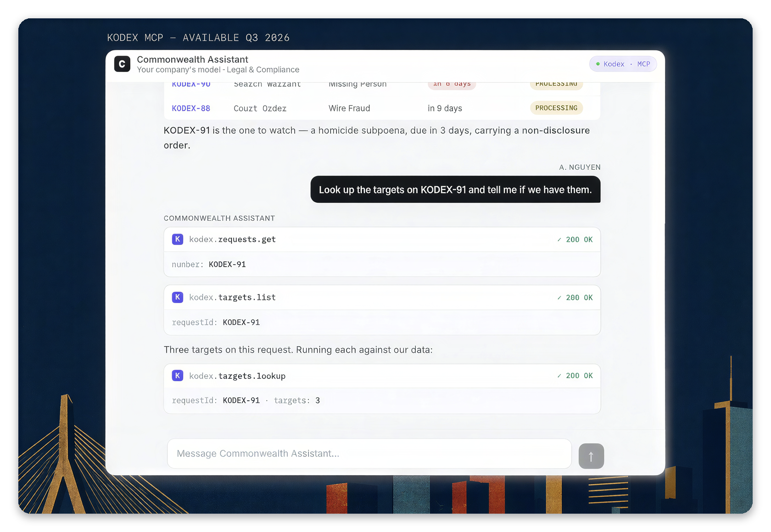This screenshot has width=771, height=532.
Task: Click the 'Wire Fraud' table cell
Action: coord(349,108)
